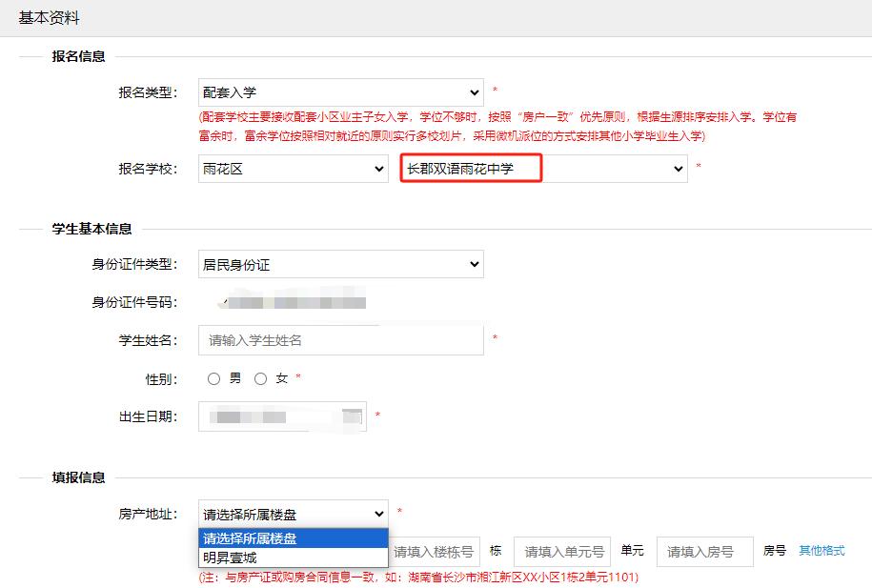
Task: Open the 报名类型 dropdown showing 配套入学
Action: pyautogui.click(x=340, y=92)
